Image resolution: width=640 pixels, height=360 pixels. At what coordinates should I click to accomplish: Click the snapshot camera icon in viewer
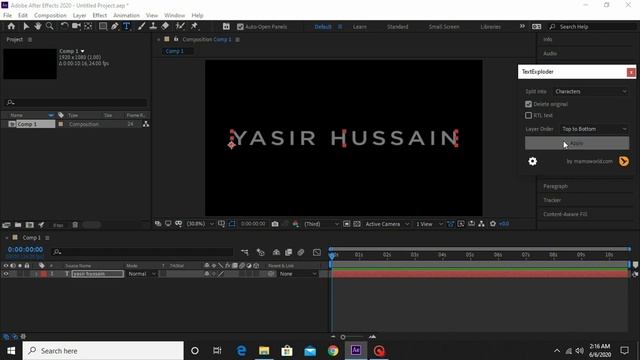(x=275, y=224)
